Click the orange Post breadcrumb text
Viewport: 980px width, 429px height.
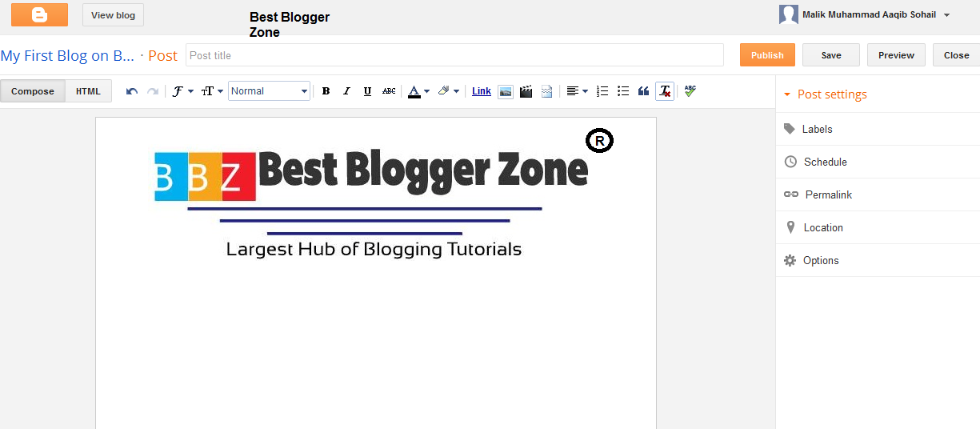coord(163,56)
